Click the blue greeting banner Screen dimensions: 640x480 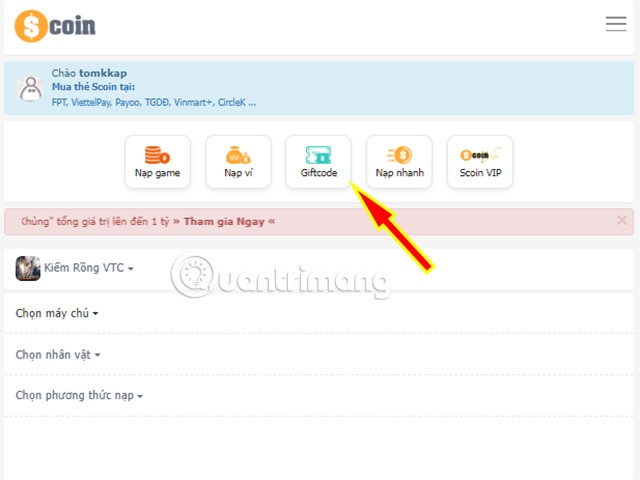tap(319, 88)
